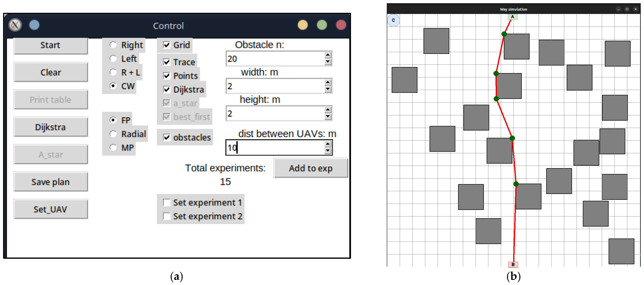The width and height of the screenshot is (644, 285).
Task: Increase Obstacle n with up arrow
Action: coord(328,55)
